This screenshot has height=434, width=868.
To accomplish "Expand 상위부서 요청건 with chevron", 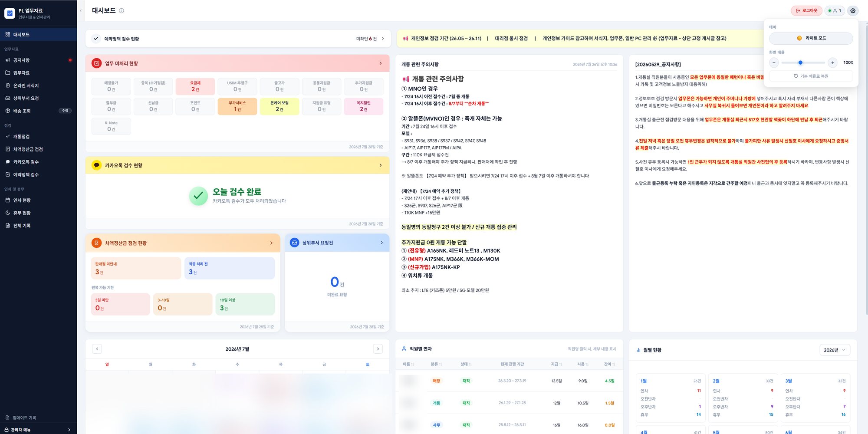I will [382, 243].
